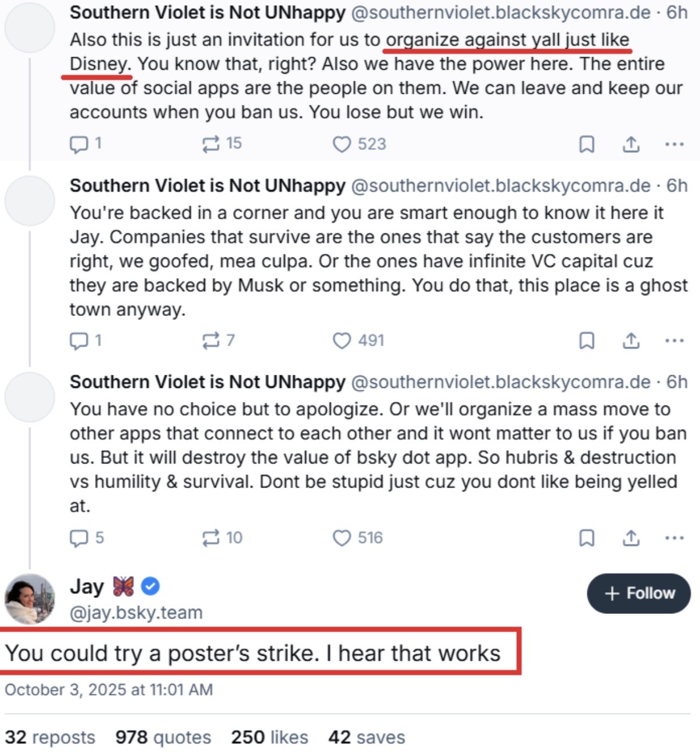Like the post with 523 likes
The height and width of the screenshot is (753, 700).
[342, 144]
